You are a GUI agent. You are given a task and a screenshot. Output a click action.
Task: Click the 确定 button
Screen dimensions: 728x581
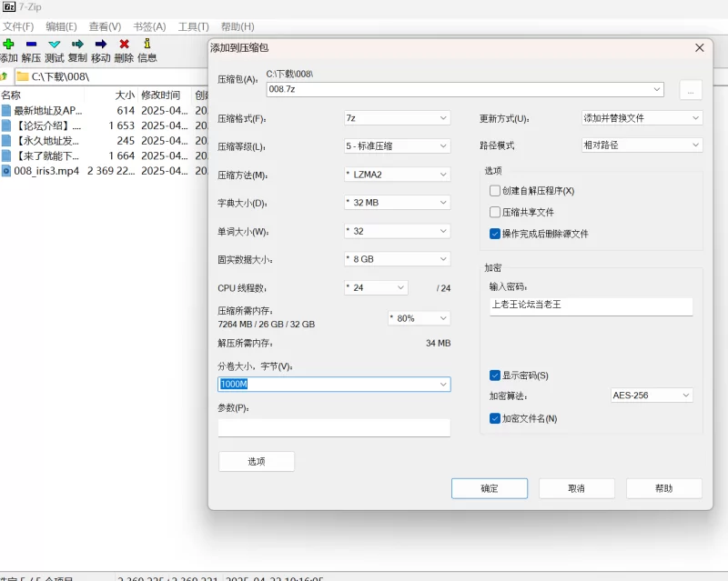[490, 488]
